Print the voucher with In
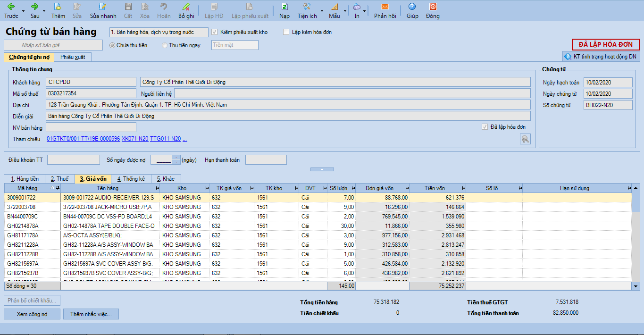The image size is (644, 335). (357, 11)
